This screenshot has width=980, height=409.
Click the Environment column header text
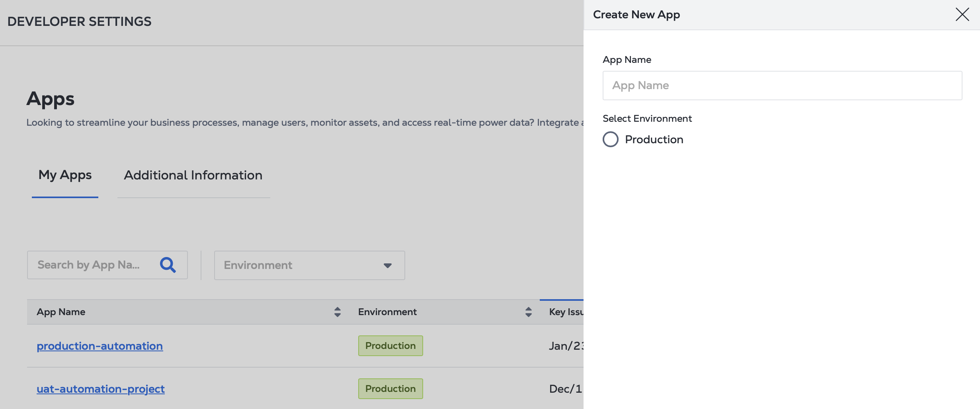(x=387, y=312)
